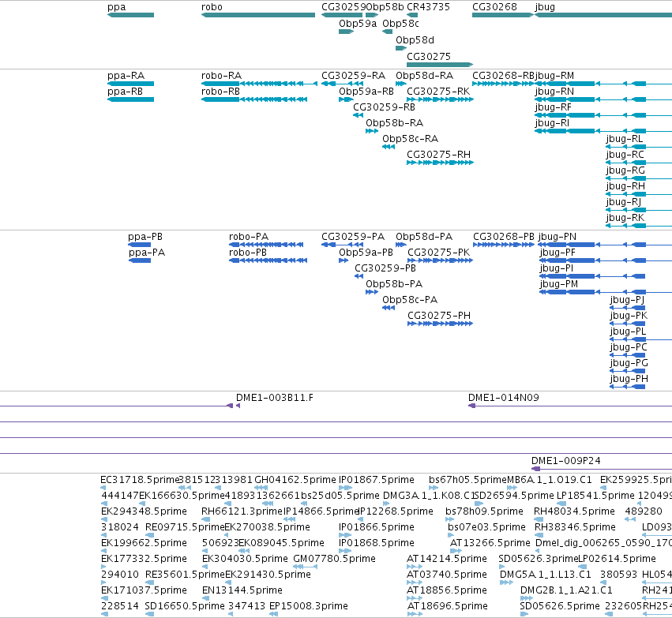Viewport: 672px width, 618px height.
Task: Select the jbug-PJ protein
Action: point(628,308)
